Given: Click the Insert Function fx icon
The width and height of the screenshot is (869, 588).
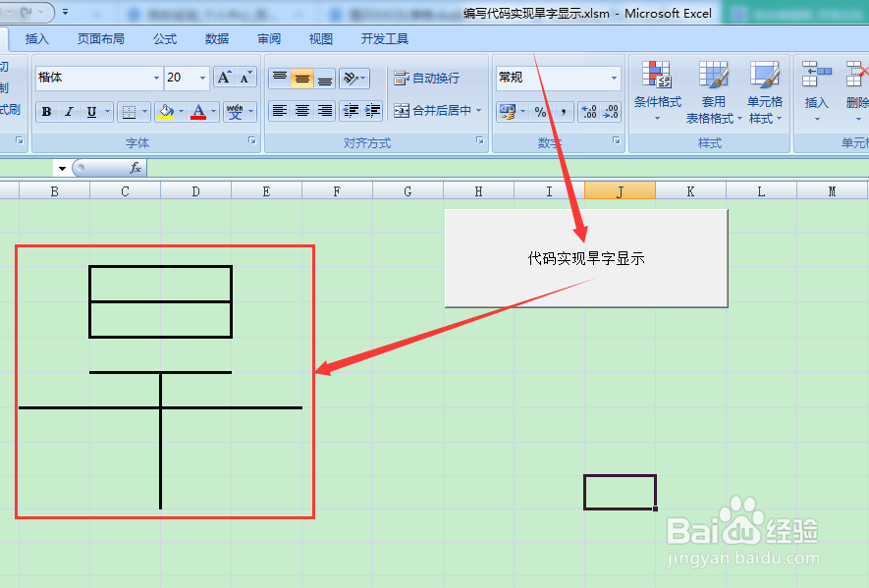Looking at the screenshot, I should pyautogui.click(x=135, y=166).
